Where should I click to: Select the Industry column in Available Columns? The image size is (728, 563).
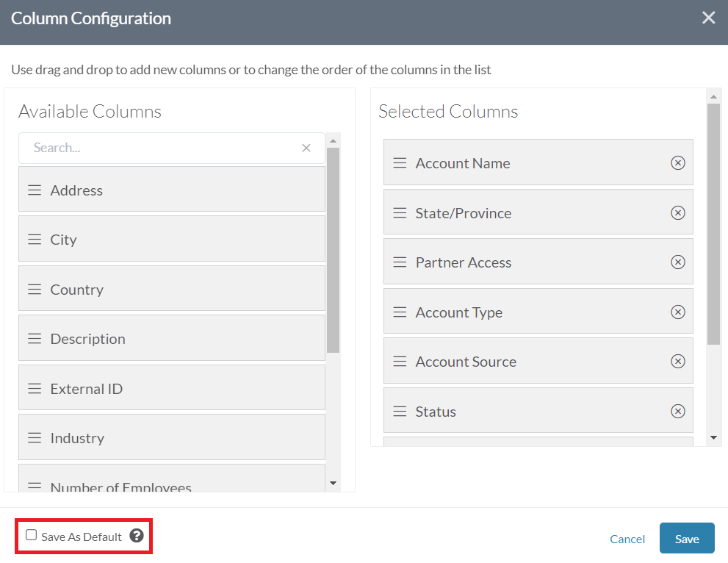(171, 437)
